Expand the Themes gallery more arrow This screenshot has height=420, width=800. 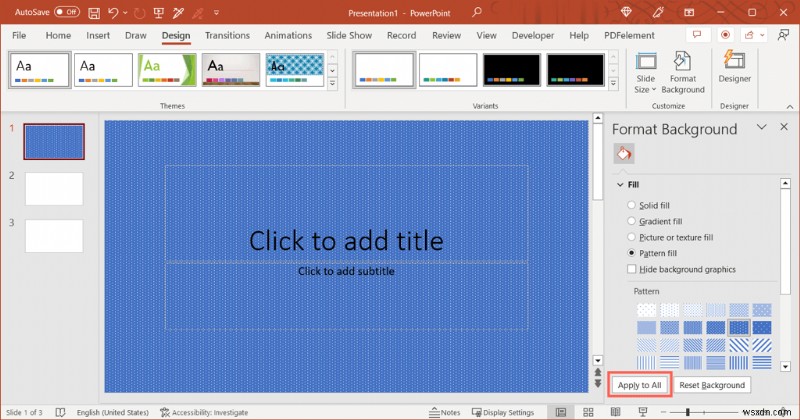332,83
